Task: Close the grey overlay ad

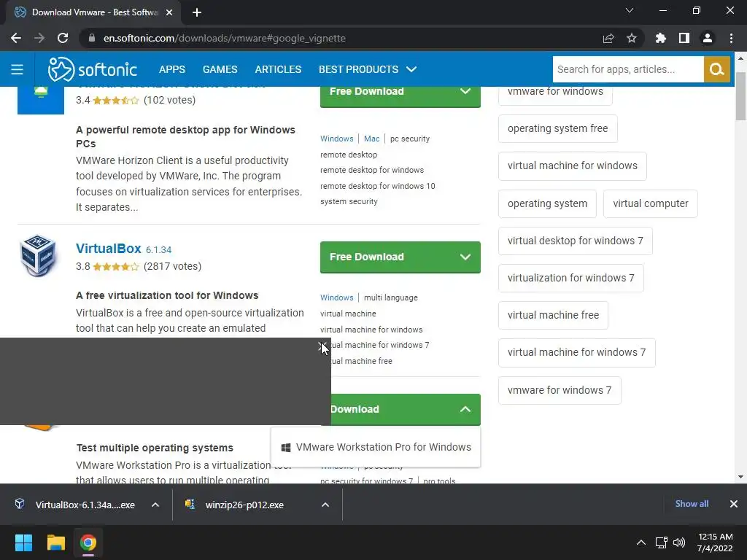Action: pyautogui.click(x=322, y=347)
